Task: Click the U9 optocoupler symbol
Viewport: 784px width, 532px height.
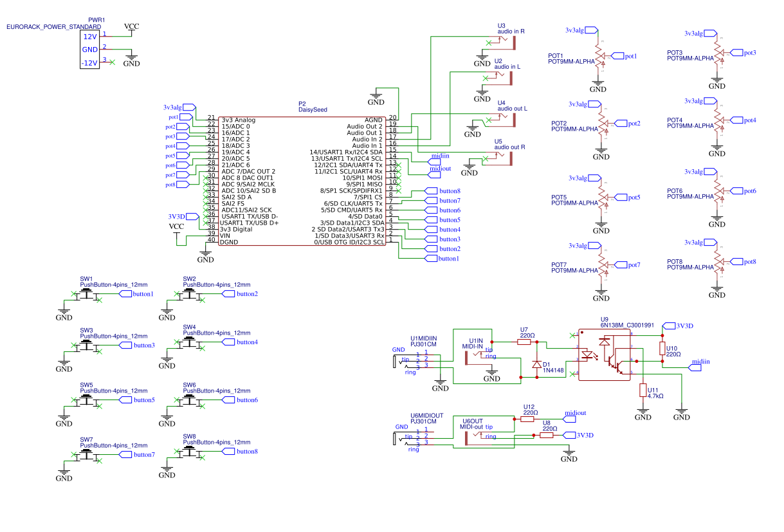Action: (x=605, y=354)
